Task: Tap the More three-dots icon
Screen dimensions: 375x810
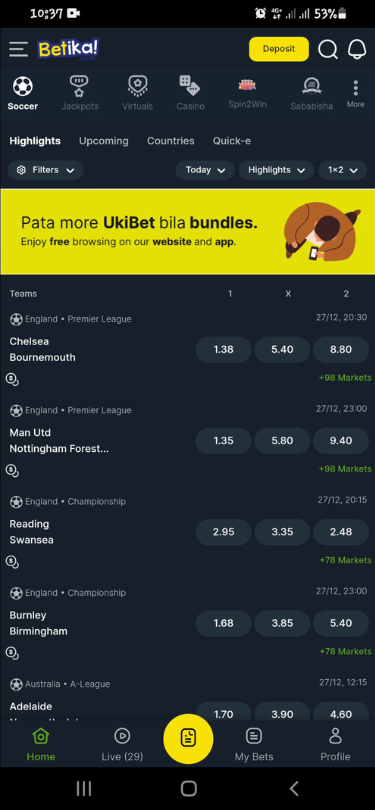Action: point(355,88)
